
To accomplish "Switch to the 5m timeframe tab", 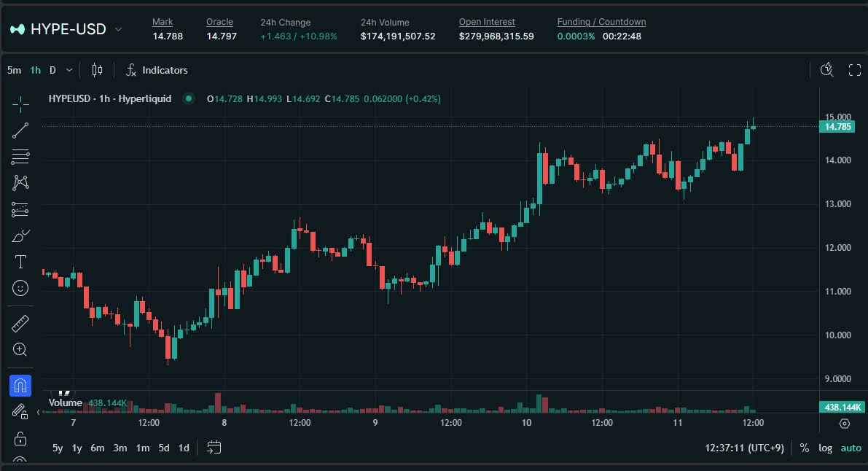I will (14, 70).
